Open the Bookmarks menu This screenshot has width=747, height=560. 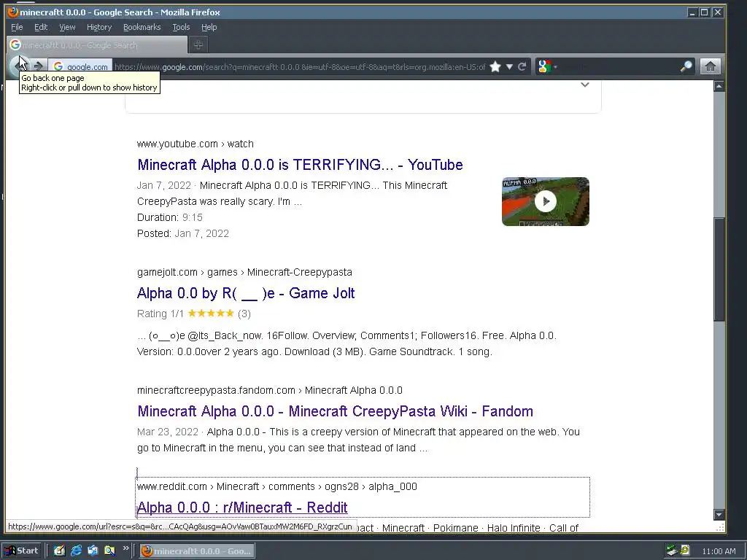(x=142, y=27)
